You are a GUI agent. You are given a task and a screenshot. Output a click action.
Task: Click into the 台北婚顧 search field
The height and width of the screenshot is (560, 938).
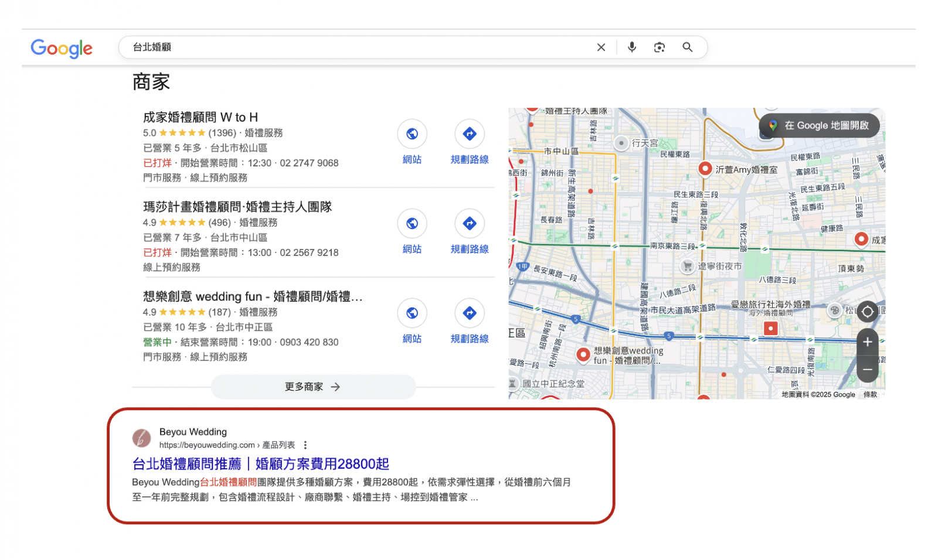(352, 47)
